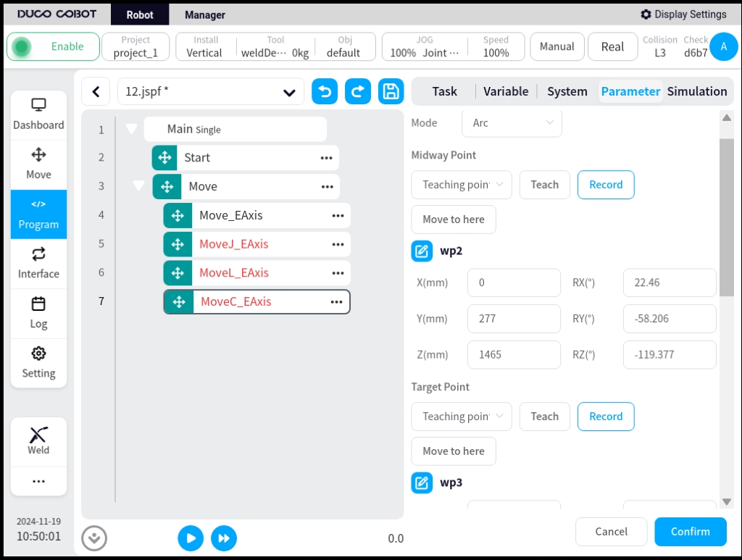This screenshot has height=560, width=742.
Task: Open the JOG and Speed settings
Action: [x=454, y=46]
